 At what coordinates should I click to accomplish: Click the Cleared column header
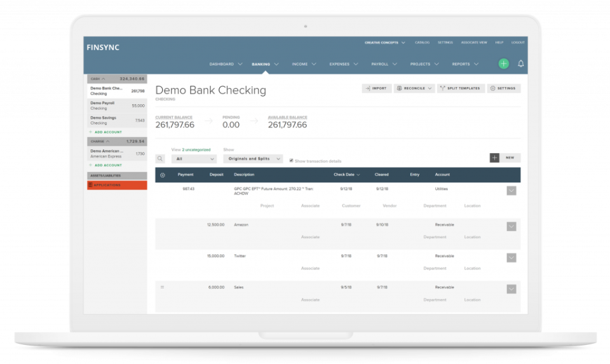click(x=381, y=175)
